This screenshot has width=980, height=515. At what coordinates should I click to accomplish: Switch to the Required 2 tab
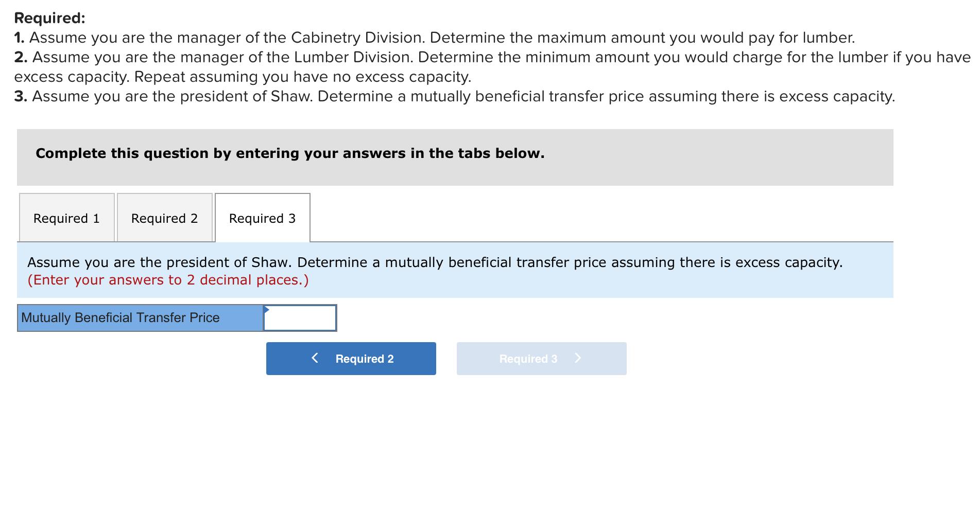click(164, 218)
